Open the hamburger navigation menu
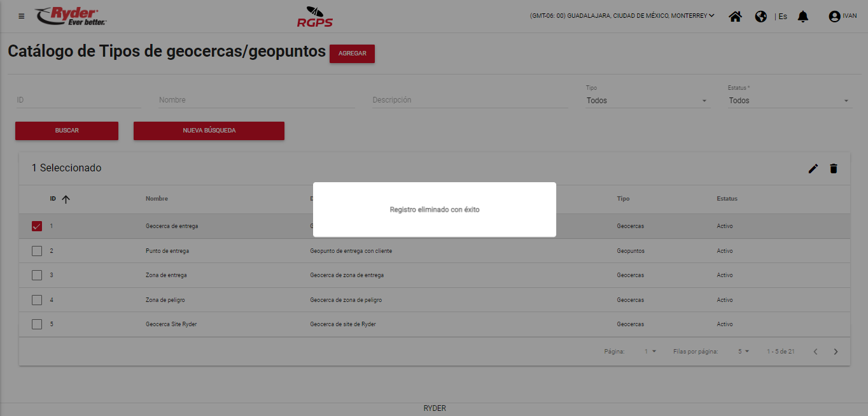This screenshot has height=416, width=868. point(22,16)
